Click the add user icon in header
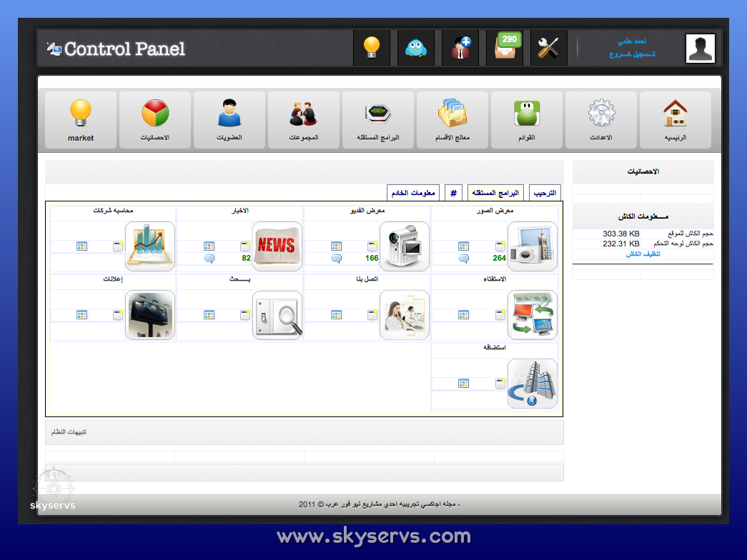 (460, 48)
